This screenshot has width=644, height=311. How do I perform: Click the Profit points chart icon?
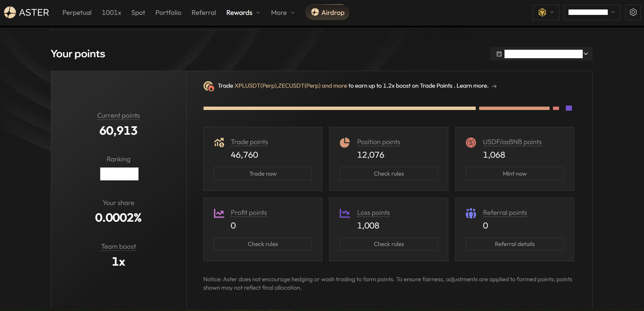tap(219, 213)
